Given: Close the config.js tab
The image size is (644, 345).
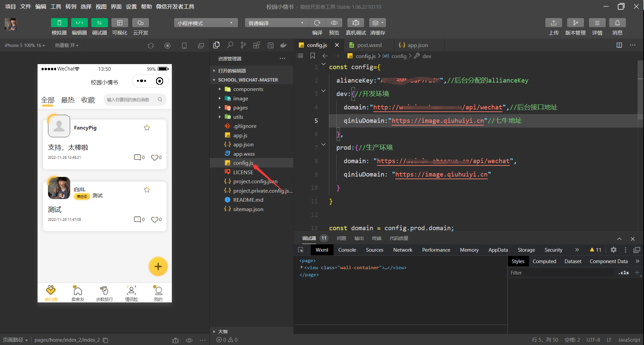Looking at the screenshot, I should tap(337, 45).
